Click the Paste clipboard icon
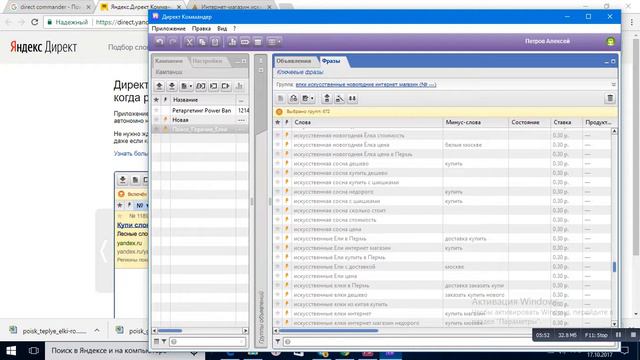The image size is (640, 360). click(x=215, y=42)
